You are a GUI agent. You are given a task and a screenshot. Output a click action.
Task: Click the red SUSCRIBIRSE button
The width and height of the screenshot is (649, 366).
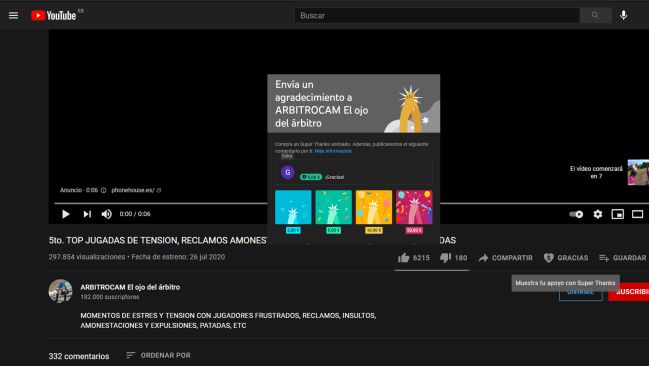[629, 292]
